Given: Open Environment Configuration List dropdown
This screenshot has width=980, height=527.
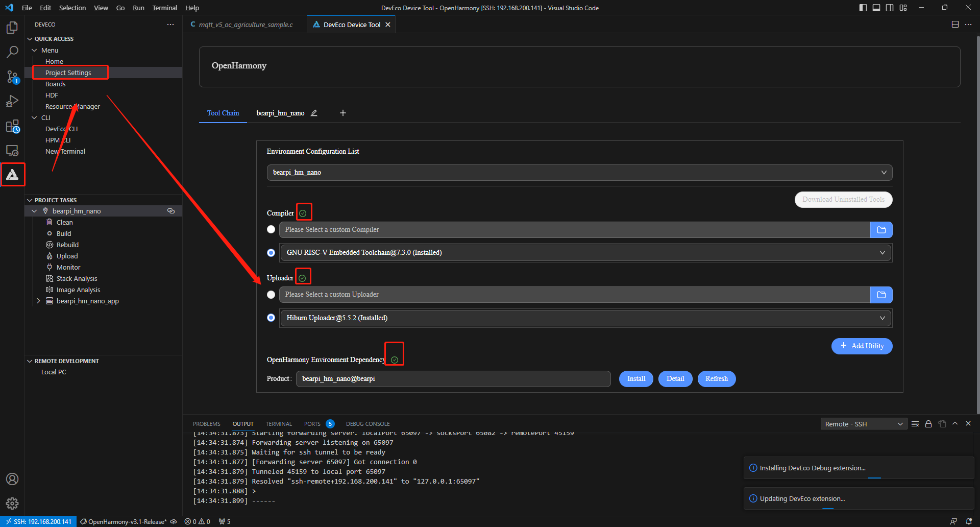Looking at the screenshot, I should tap(579, 173).
